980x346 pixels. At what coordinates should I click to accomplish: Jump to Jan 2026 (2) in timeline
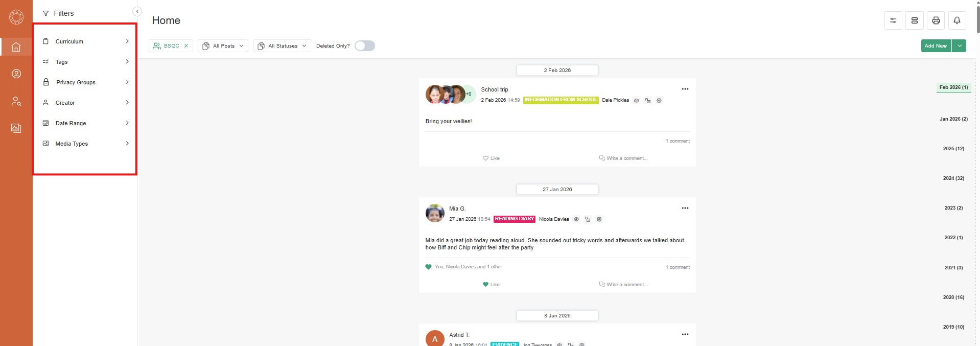pos(953,119)
